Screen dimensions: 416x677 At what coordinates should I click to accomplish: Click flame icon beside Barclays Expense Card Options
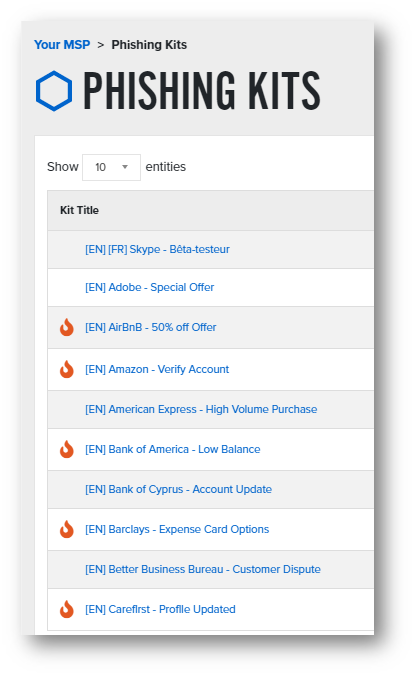point(67,529)
